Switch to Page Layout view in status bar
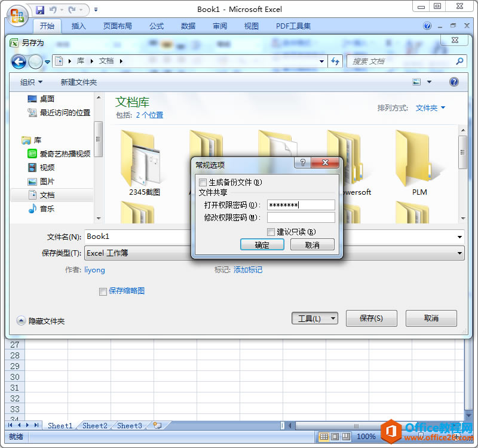This screenshot has height=448, width=478. coord(335,437)
